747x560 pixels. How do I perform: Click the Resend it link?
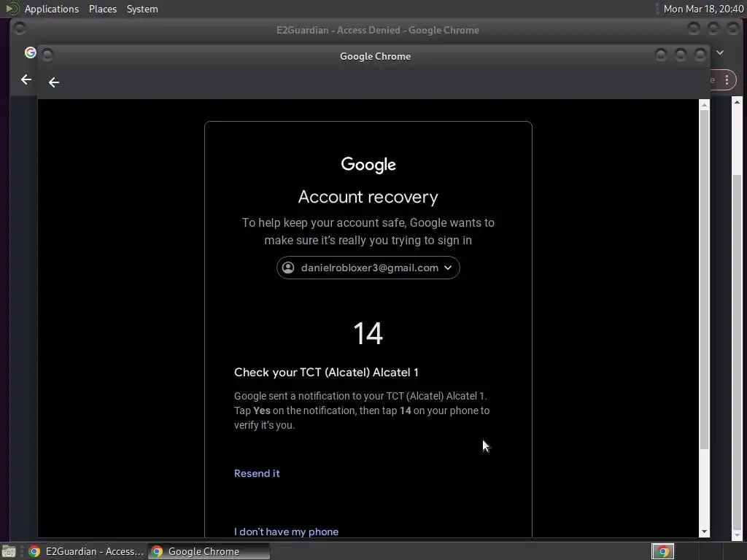coord(257,473)
